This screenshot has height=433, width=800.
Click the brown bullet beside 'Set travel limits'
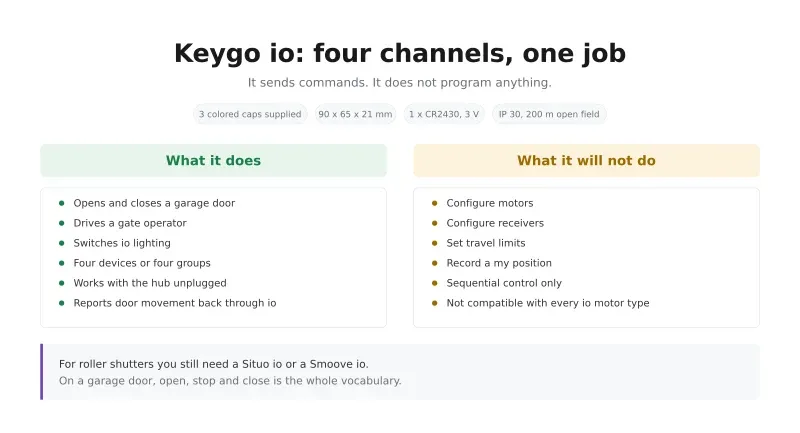click(435, 243)
